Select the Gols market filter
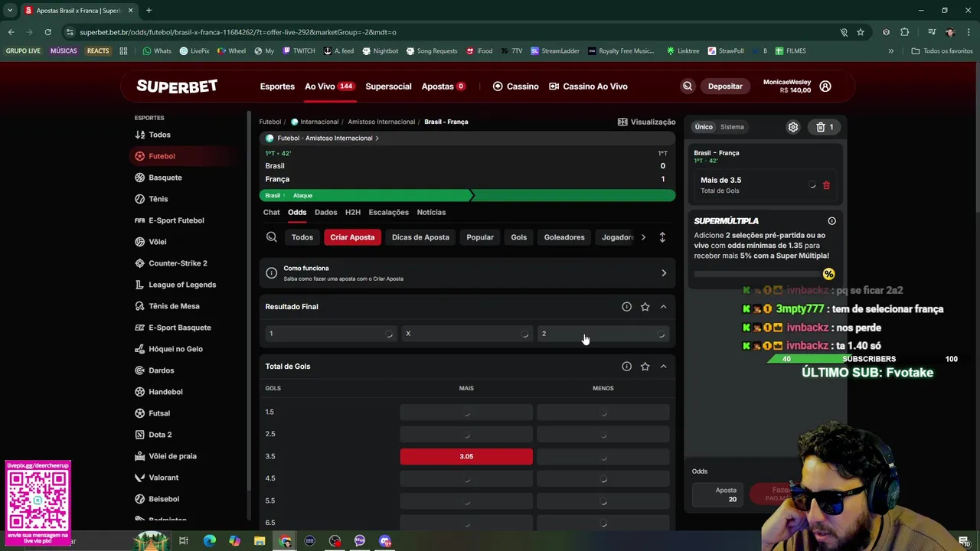The height and width of the screenshot is (551, 980). (519, 237)
